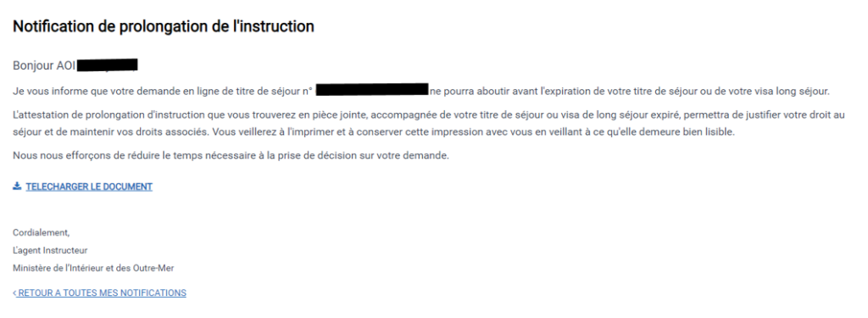Viewport: 868px width, 318px height.
Task: Click the text pièce jointe in the paragraph
Action: pyautogui.click(x=339, y=115)
